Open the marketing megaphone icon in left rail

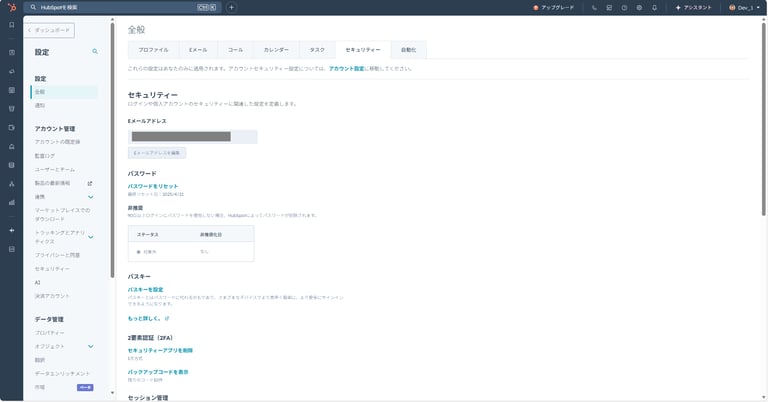(x=12, y=71)
